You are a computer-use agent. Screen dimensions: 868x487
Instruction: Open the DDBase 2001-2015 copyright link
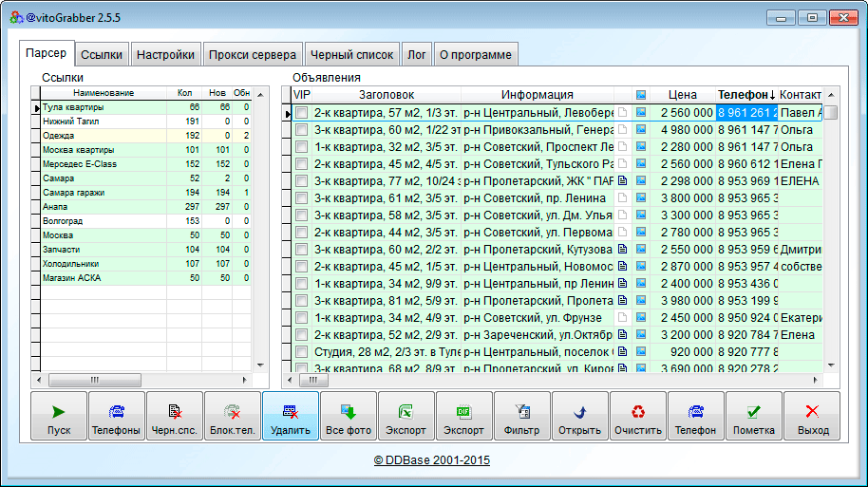click(432, 460)
